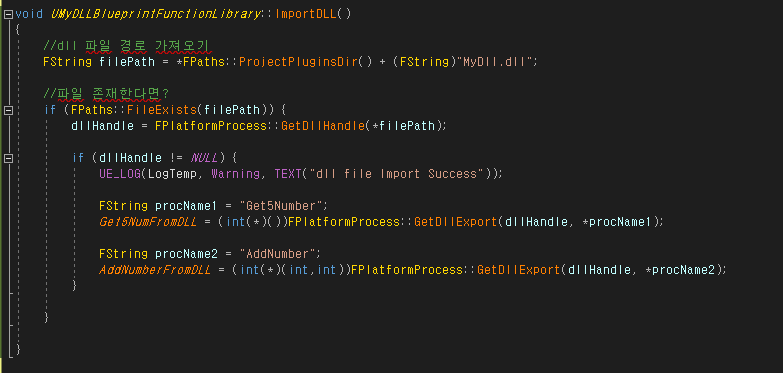Click the Warning verbosity argument
The image size is (783, 373).
pos(236,174)
